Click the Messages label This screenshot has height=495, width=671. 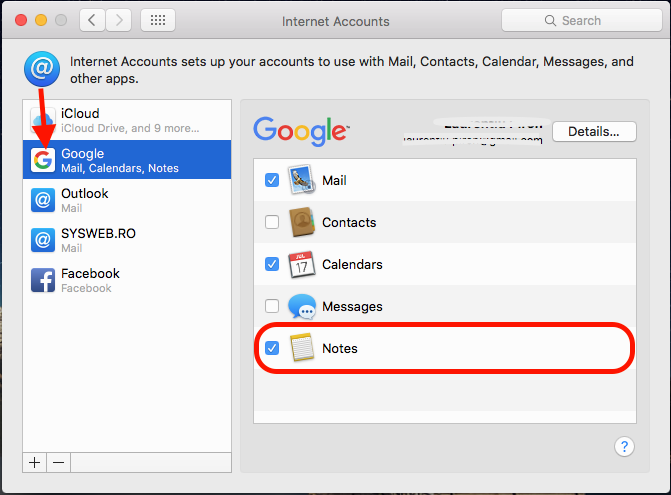[x=352, y=306]
